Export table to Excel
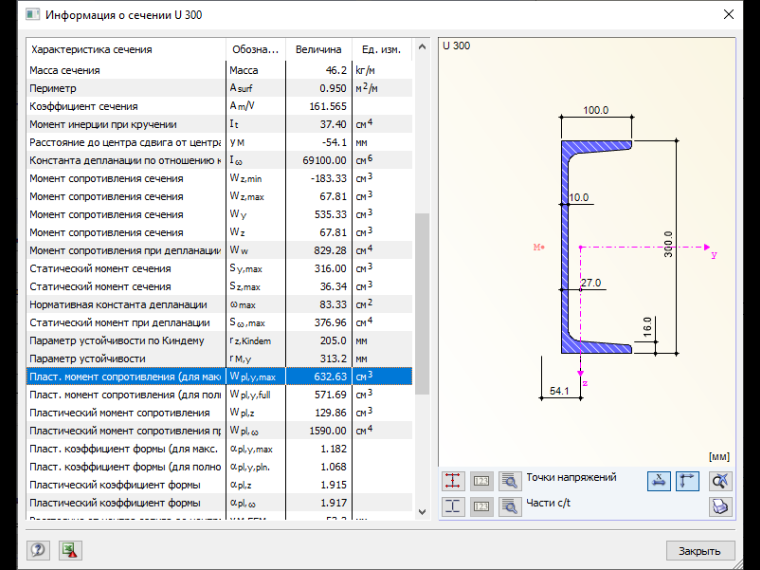The height and width of the screenshot is (570, 760). point(70,550)
